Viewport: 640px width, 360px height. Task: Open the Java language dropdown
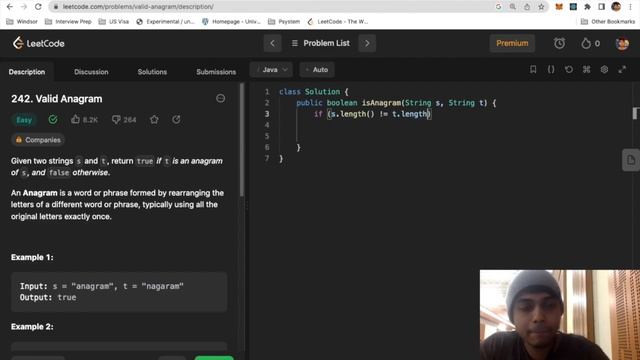(x=271, y=70)
